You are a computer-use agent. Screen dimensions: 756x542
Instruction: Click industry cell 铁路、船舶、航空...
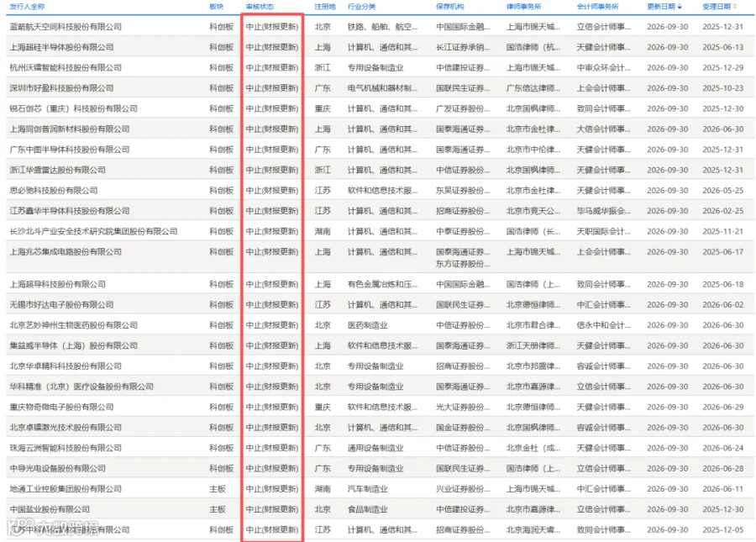coord(382,27)
